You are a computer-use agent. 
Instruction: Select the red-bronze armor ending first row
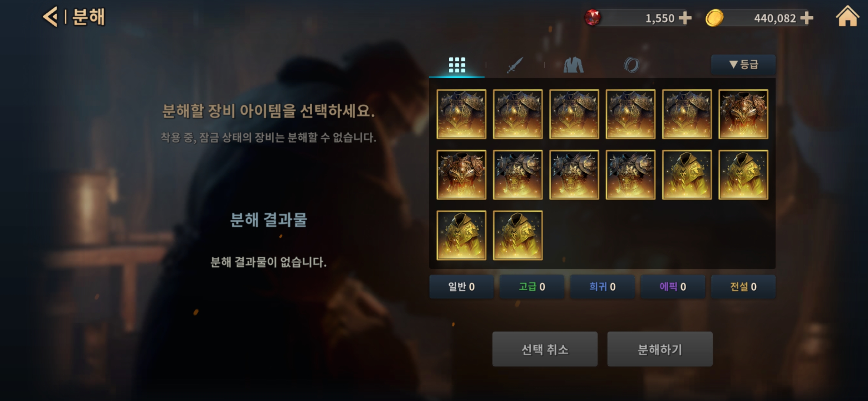click(743, 114)
